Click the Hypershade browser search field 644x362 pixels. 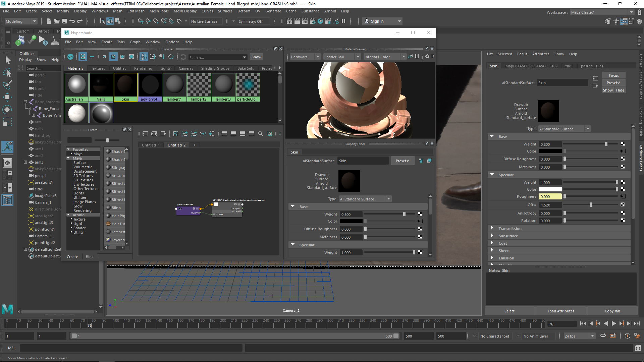click(215, 57)
